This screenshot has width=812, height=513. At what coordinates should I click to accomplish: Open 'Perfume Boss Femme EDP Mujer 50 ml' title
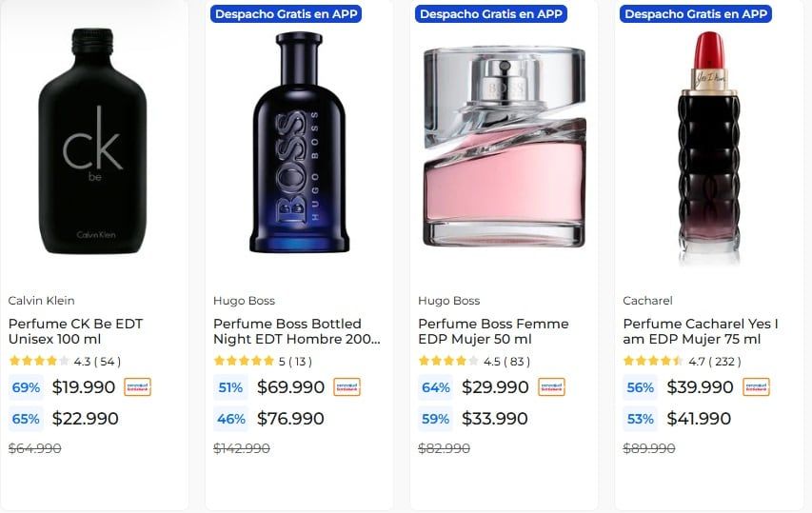click(x=493, y=331)
